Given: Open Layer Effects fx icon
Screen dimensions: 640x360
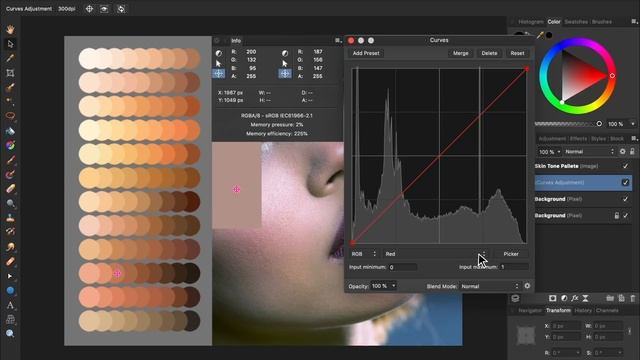Looking at the screenshot, I should point(575,298).
